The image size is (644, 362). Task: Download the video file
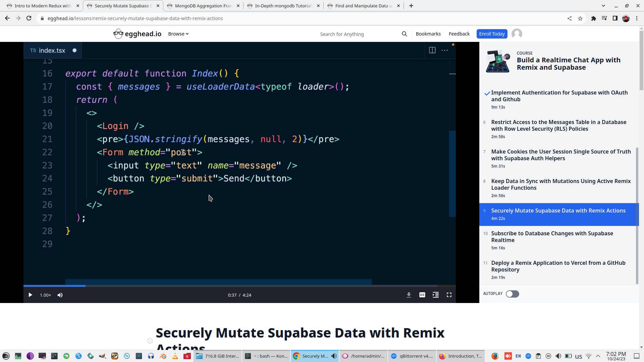pos(409,295)
